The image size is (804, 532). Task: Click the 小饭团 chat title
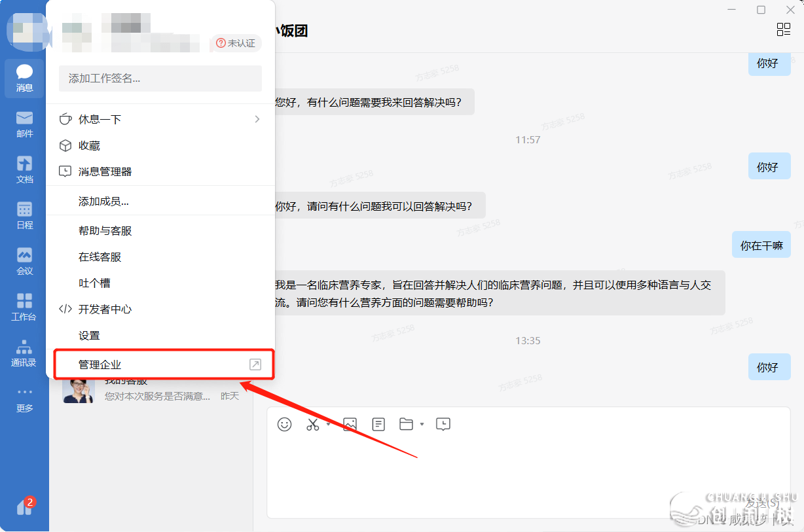291,30
